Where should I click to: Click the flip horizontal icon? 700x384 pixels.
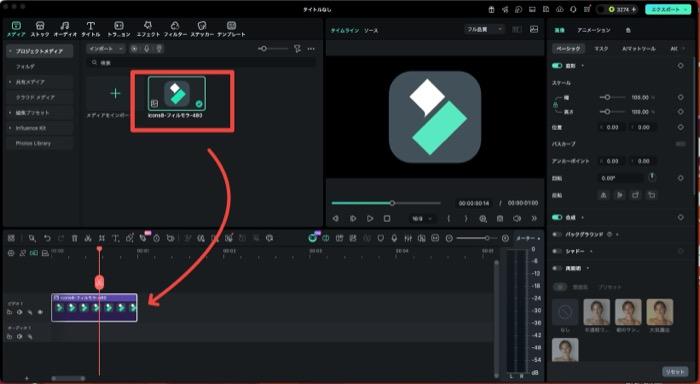click(604, 195)
